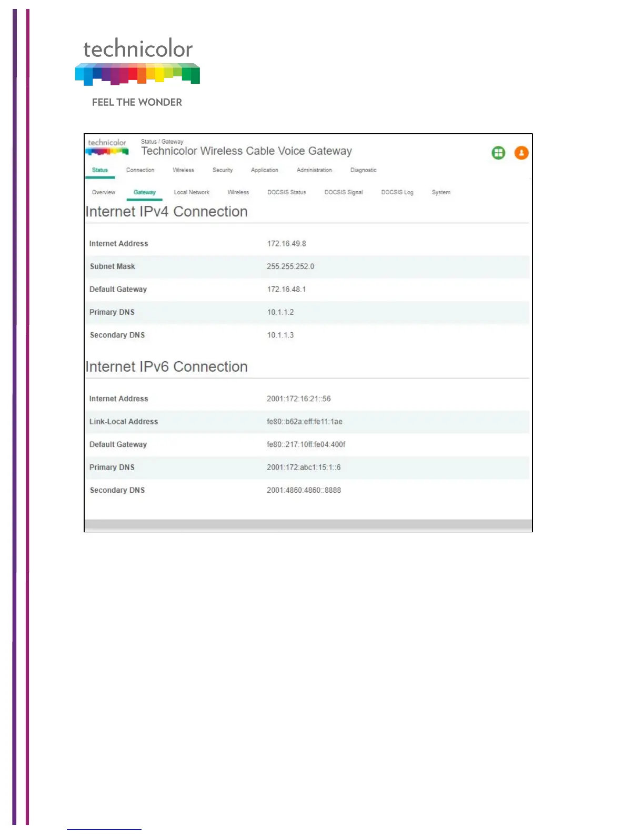644x834 pixels.
Task: Click the green grid dashboard icon
Action: 498,153
